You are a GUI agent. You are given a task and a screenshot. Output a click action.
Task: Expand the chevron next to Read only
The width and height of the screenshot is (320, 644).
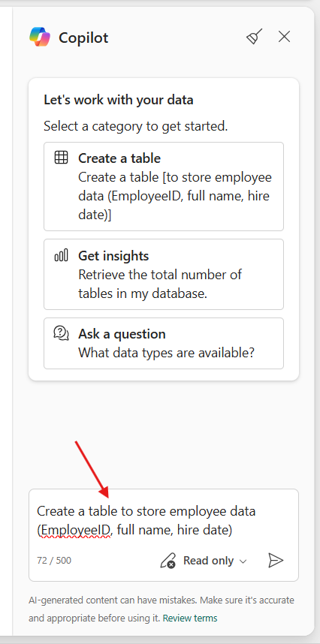click(x=243, y=561)
